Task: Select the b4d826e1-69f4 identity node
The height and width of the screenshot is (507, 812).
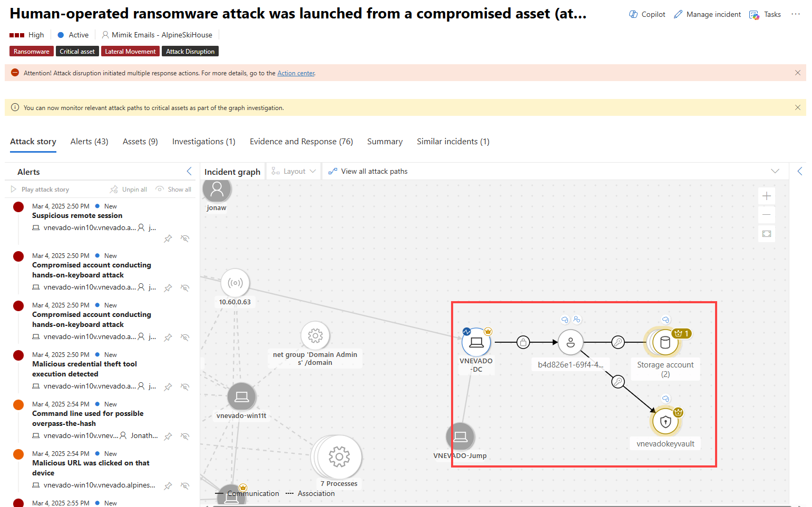Action: click(571, 343)
